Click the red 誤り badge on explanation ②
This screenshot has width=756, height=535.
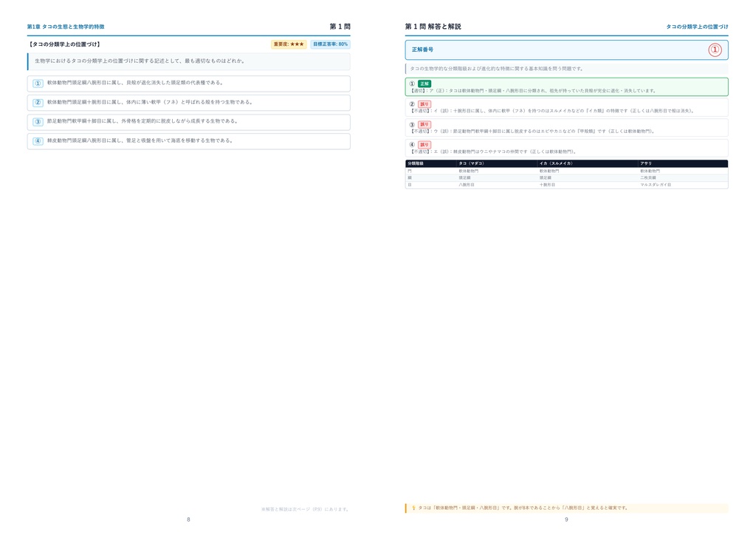425,104
